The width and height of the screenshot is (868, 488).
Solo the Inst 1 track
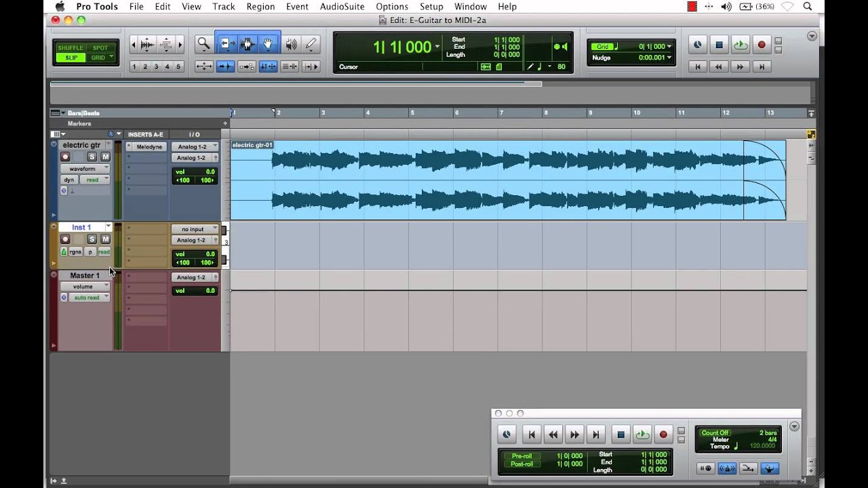[92, 239]
